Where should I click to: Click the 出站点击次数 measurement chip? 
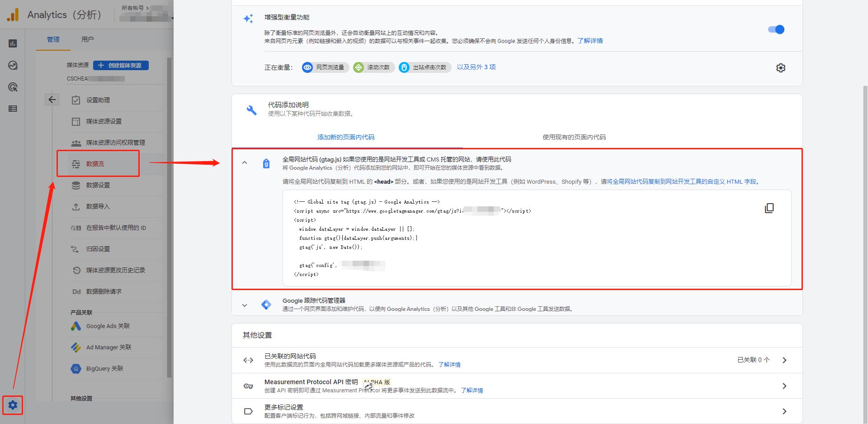pyautogui.click(x=425, y=67)
